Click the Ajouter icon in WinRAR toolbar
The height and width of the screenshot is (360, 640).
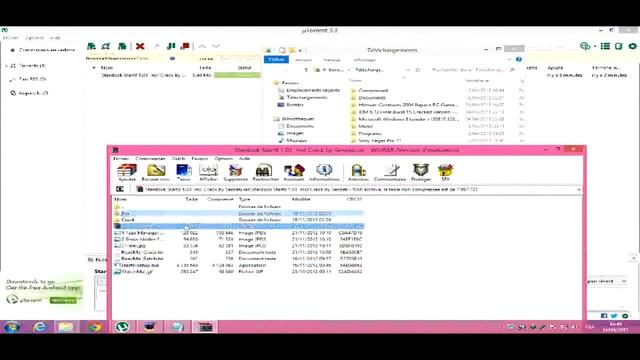[127, 172]
